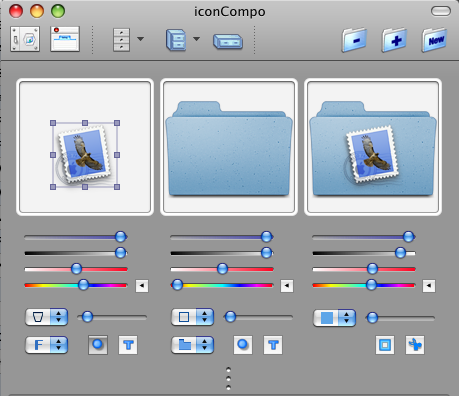Adjust saturation slider under first preview
Screen dimensions: 459x396
(x=76, y=269)
